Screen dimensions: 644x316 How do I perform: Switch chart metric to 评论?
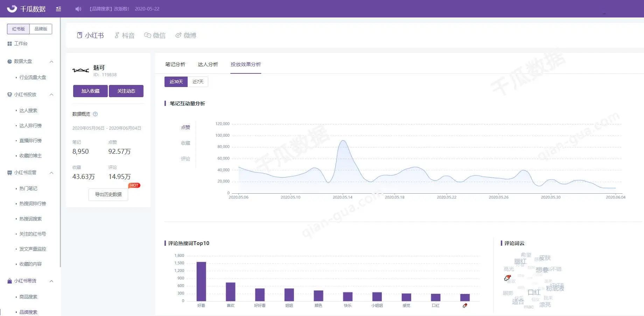(185, 159)
